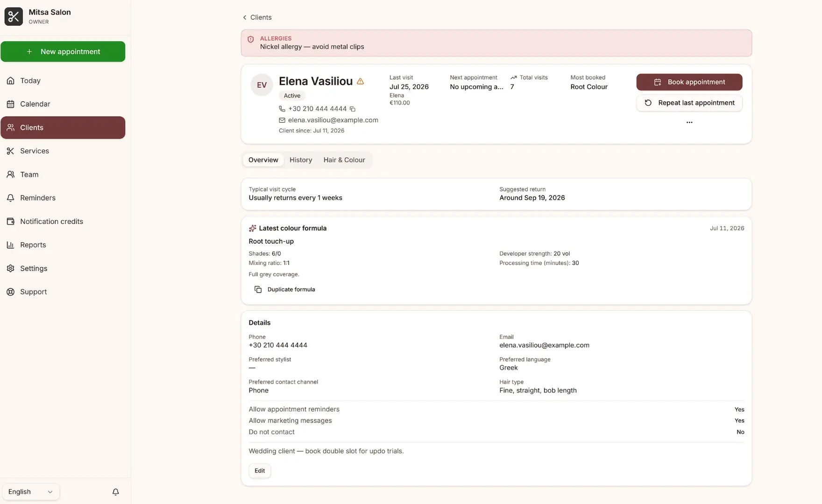Open the English language dropdown
The image size is (822, 504).
31,492
